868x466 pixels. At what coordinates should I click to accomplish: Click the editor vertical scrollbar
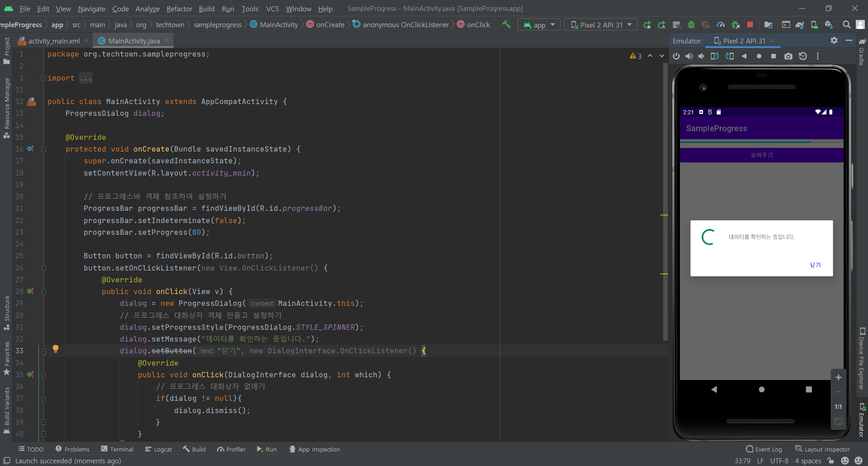[x=665, y=201]
